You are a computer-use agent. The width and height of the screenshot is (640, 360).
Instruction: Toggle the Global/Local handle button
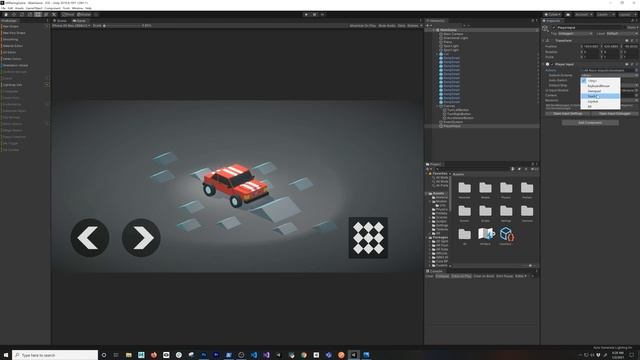tap(84, 14)
